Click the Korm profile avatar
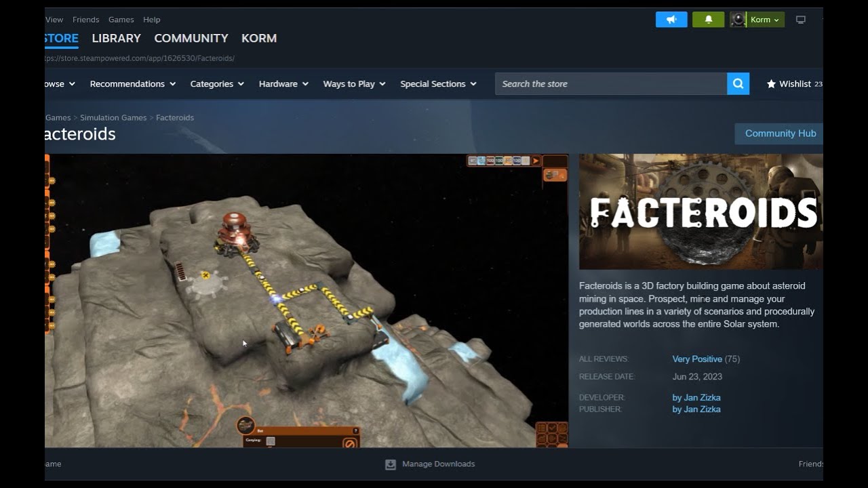 pos(738,20)
